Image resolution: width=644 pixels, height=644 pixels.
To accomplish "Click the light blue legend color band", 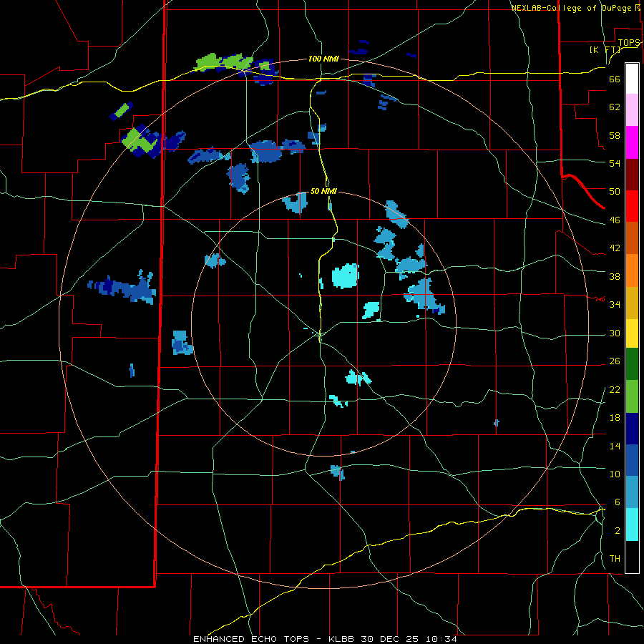I will (x=632, y=492).
